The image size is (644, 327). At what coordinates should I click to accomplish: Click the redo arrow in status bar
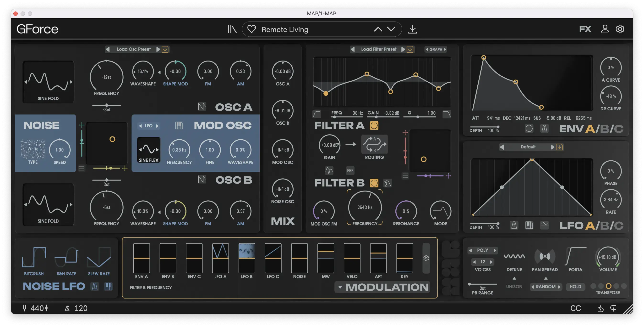click(613, 309)
